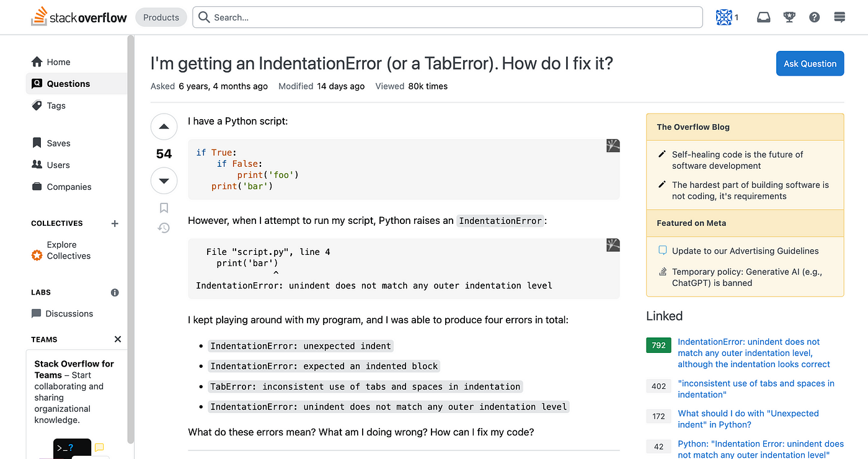Close the Teams sidebar section

118,339
